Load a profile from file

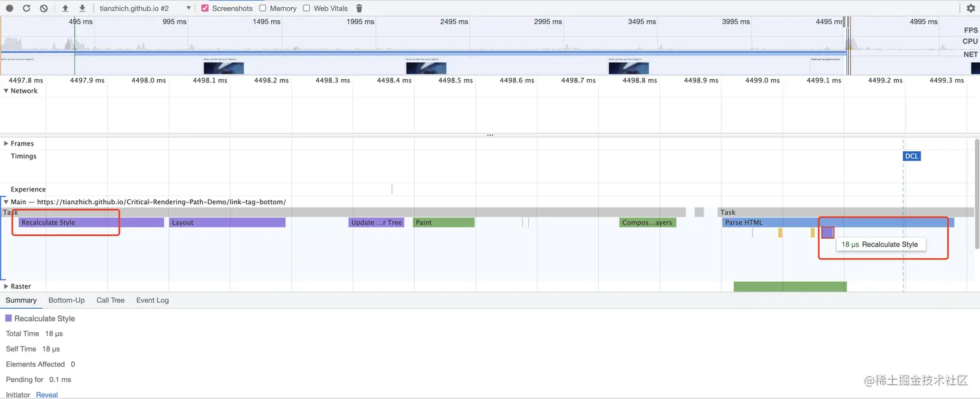point(65,8)
